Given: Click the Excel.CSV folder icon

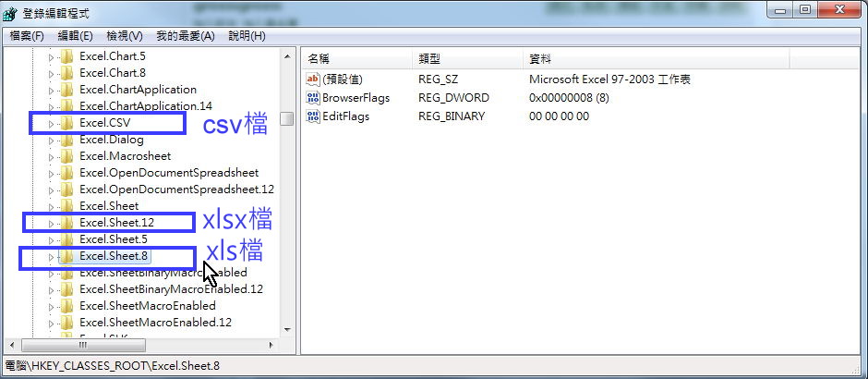Looking at the screenshot, I should tap(66, 123).
